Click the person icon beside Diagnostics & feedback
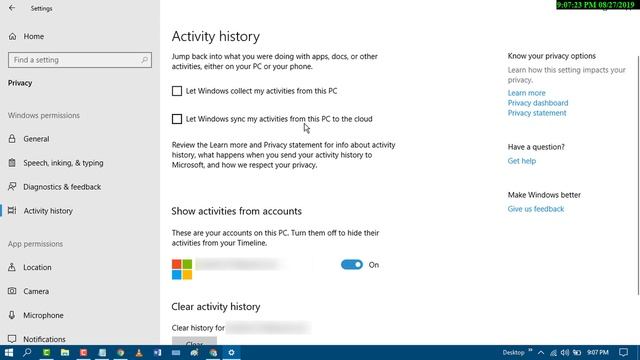Screen dimensions: 640x360 pos(12,187)
